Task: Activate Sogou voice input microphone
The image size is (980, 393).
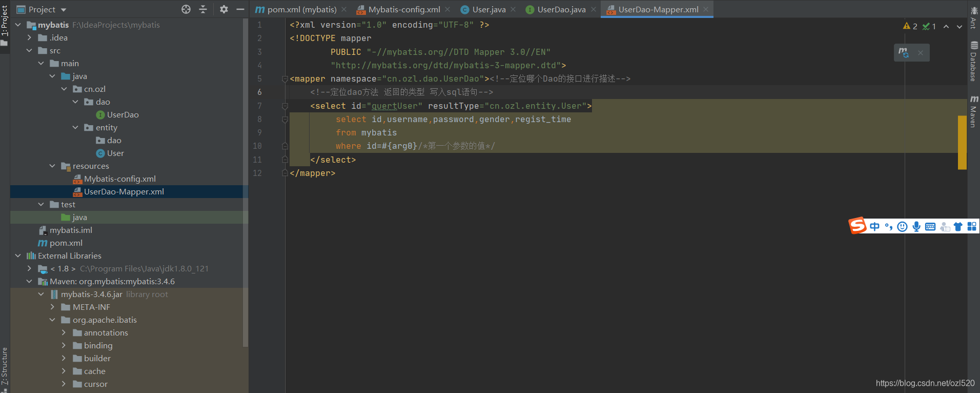Action: pyautogui.click(x=916, y=227)
